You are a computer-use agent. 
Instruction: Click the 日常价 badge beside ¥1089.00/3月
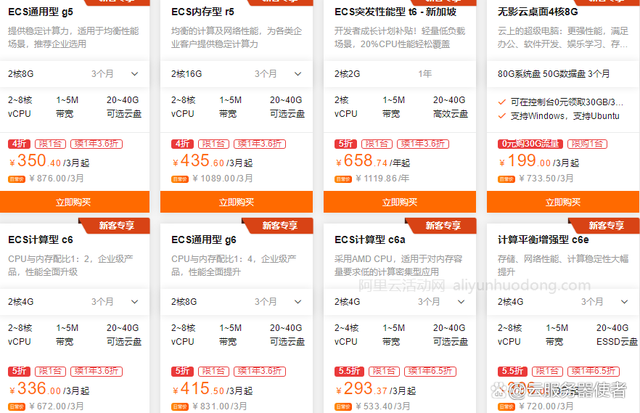[x=180, y=179]
